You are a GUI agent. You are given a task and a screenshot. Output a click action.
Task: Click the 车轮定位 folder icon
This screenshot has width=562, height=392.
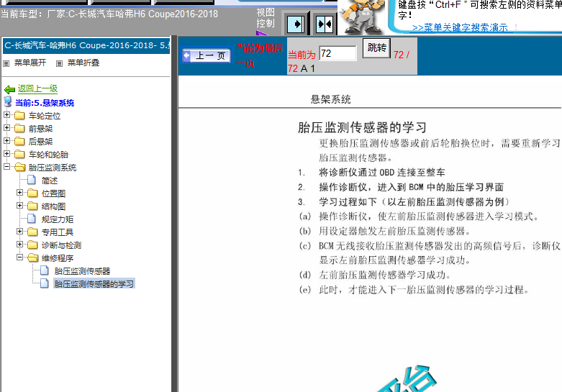tap(19, 115)
